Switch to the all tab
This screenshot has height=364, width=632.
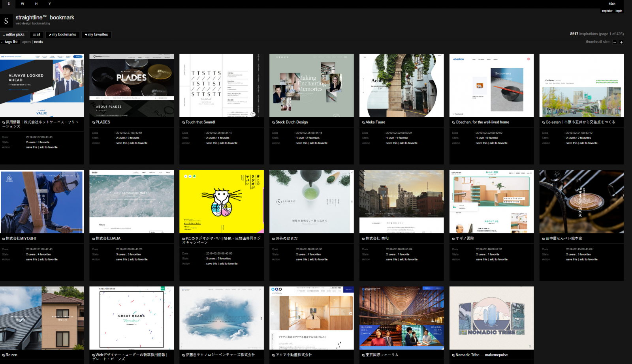pos(37,35)
